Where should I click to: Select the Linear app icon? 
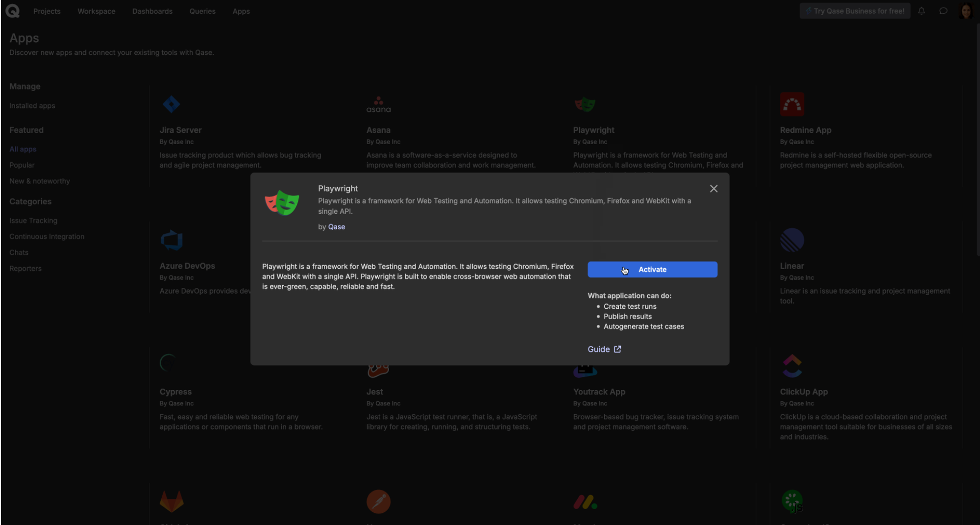pos(792,240)
